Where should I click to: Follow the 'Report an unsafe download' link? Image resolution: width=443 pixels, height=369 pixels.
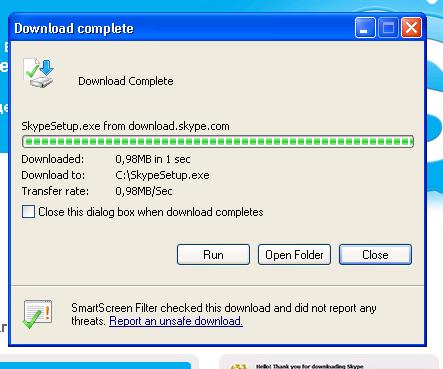[176, 321]
